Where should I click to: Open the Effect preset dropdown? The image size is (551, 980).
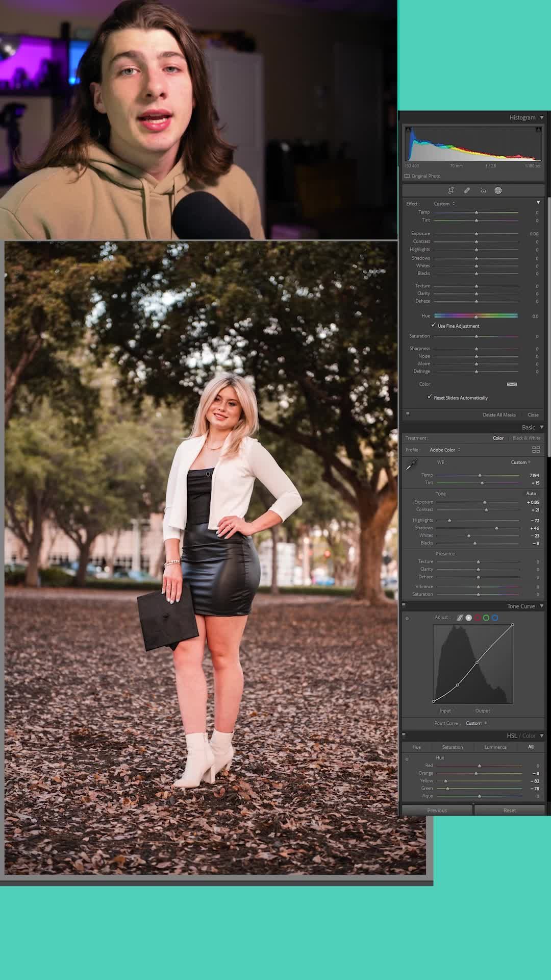coord(444,204)
